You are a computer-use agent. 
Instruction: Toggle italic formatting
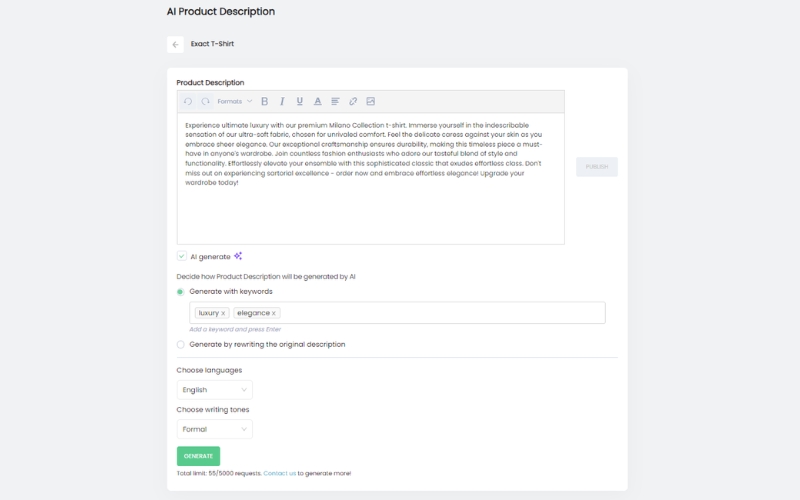(282, 102)
